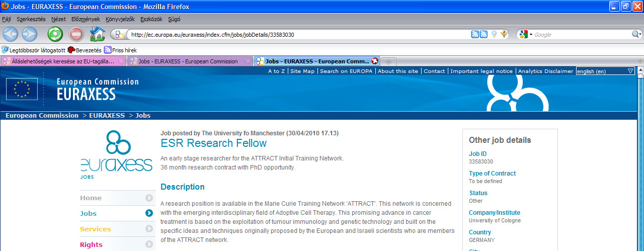Open the A to Z link
The height and width of the screenshot is (251, 644).
click(x=276, y=71)
